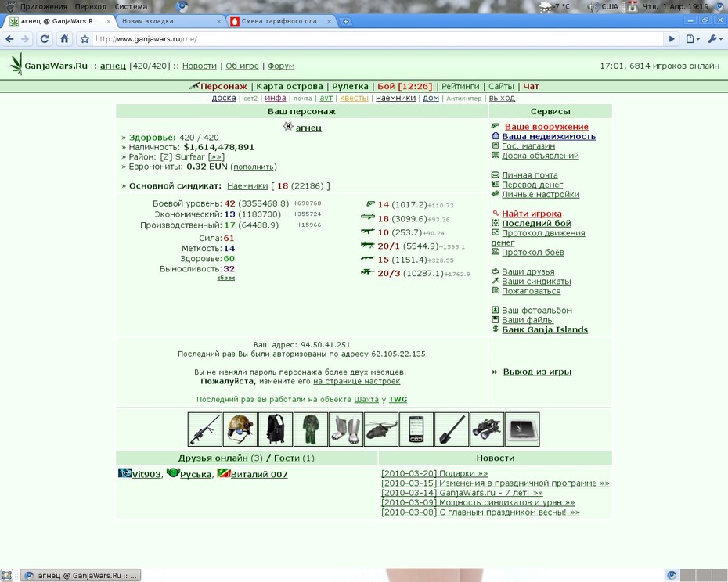Reload the page in the browser

[x=45, y=39]
